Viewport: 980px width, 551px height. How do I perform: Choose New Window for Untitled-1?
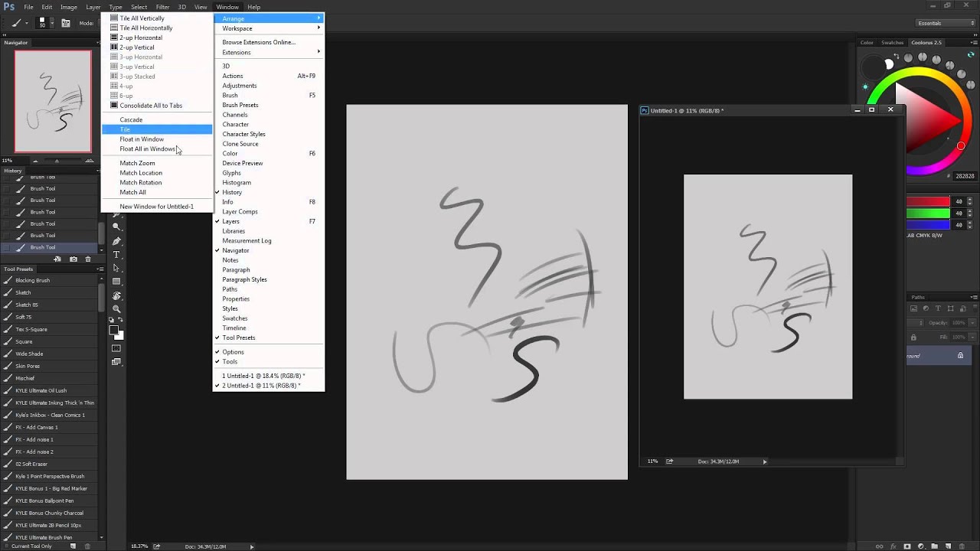pyautogui.click(x=157, y=207)
